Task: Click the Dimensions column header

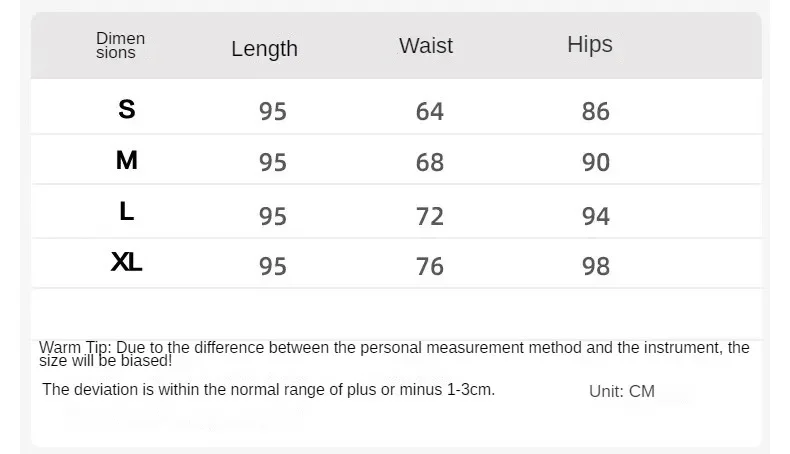Action: (120, 45)
